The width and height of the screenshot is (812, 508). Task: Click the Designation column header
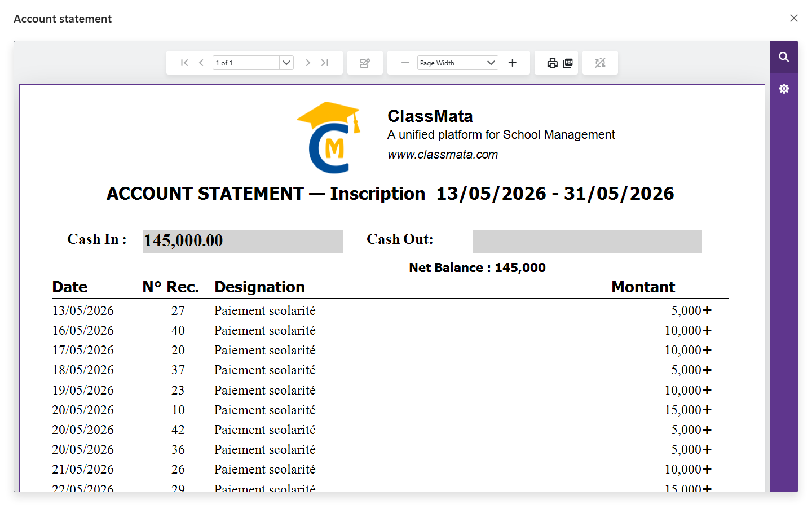pyautogui.click(x=259, y=287)
